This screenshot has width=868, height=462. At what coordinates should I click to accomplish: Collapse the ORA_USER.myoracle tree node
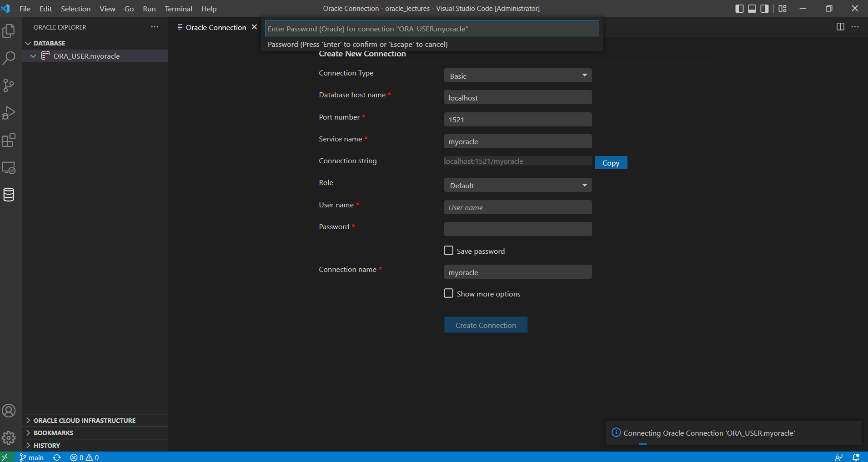[x=33, y=56]
